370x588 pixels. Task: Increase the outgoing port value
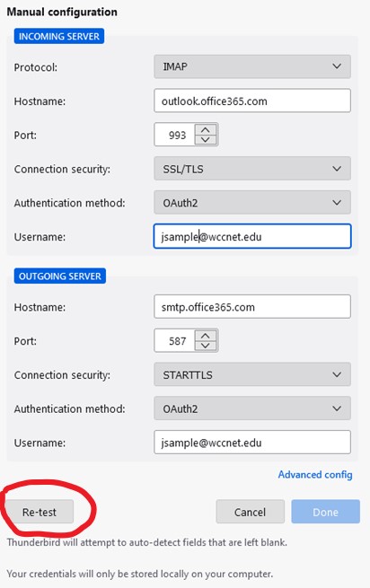point(206,335)
